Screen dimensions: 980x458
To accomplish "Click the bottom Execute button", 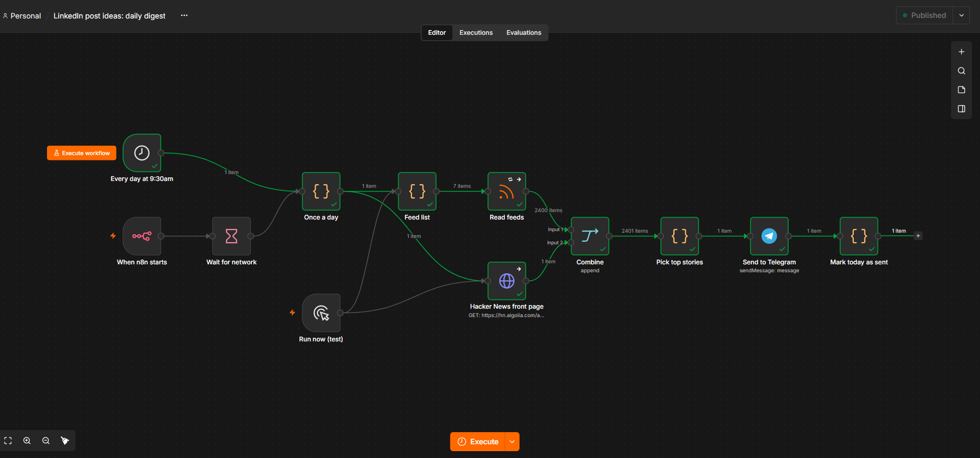I will [478, 442].
